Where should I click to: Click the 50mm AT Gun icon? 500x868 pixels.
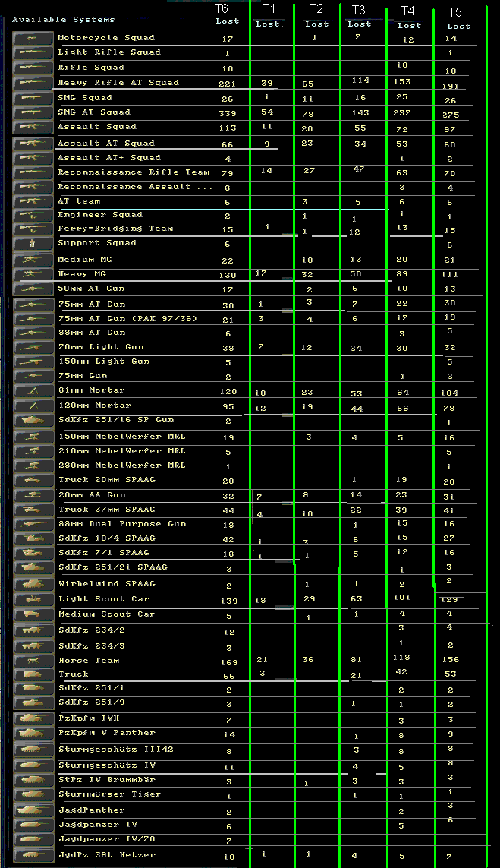click(x=33, y=289)
